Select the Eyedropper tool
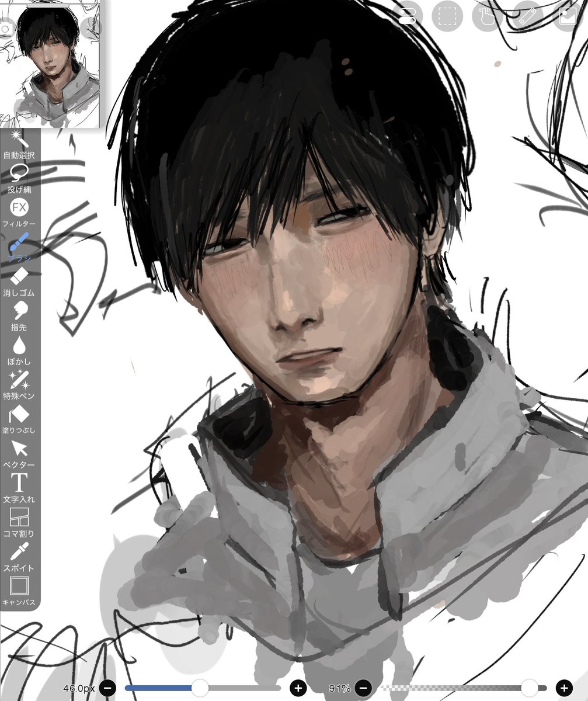 click(19, 557)
